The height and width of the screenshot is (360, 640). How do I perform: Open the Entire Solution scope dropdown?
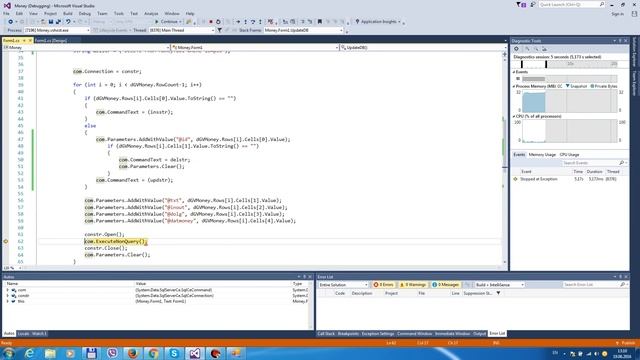(x=343, y=284)
